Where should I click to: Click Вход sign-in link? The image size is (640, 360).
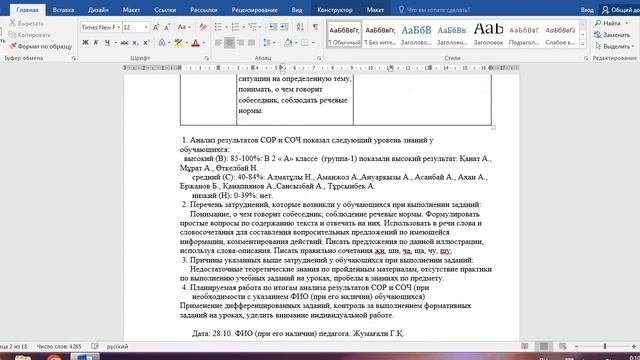tap(587, 10)
